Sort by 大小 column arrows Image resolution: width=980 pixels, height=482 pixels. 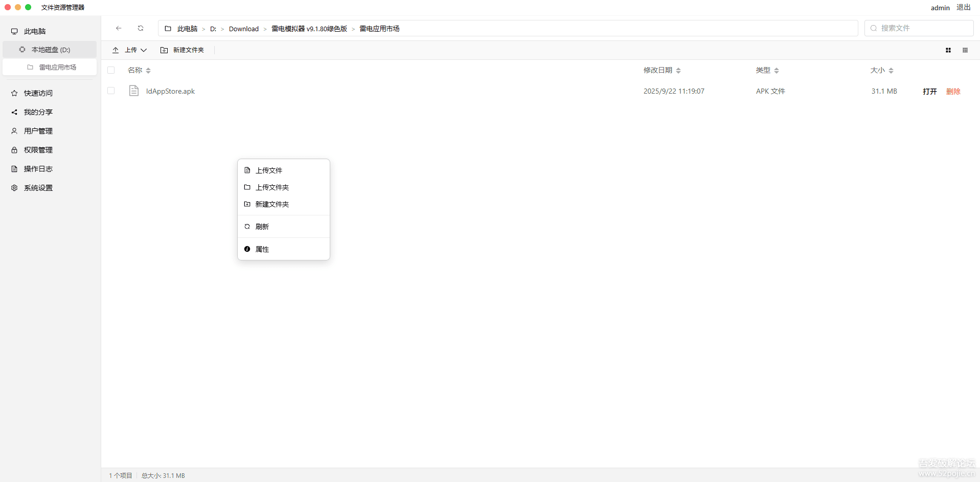pyautogui.click(x=891, y=71)
